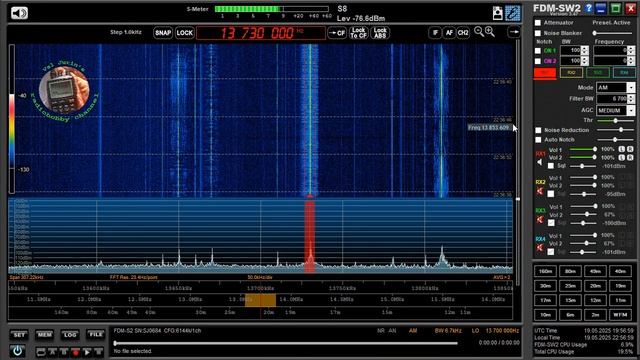Click the user profile icon near S-Meter

tap(497, 13)
